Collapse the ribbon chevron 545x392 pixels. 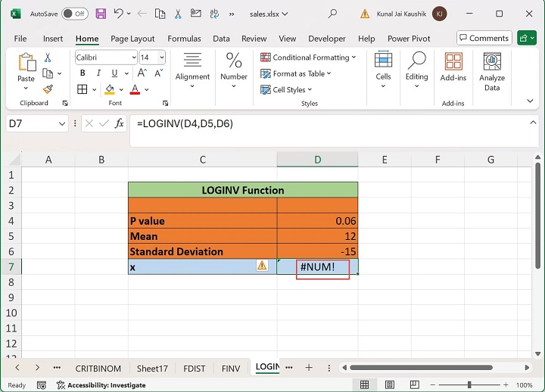tap(530, 101)
